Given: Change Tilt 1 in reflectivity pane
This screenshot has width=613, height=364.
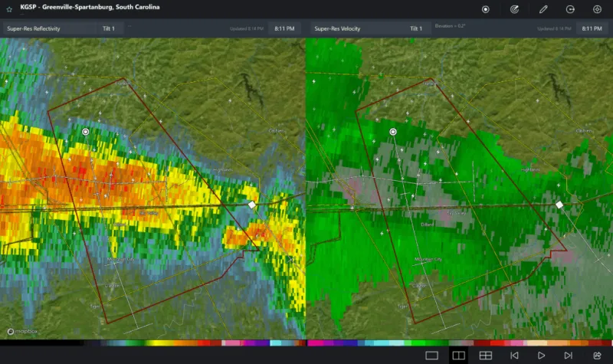Looking at the screenshot, I should 110,28.
